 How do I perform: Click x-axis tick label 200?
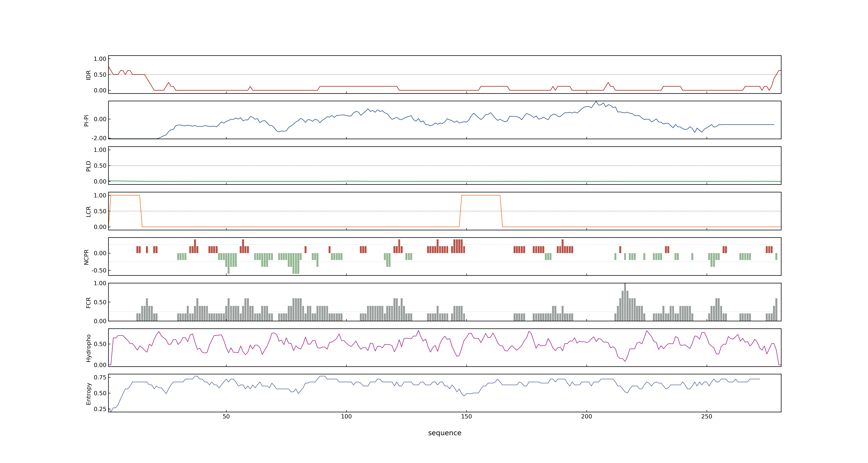tap(586, 416)
